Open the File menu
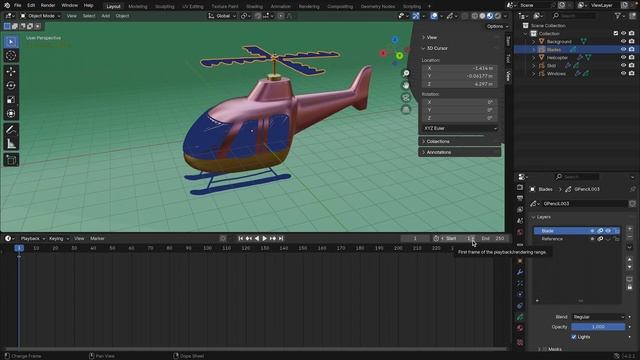 (x=18, y=5)
